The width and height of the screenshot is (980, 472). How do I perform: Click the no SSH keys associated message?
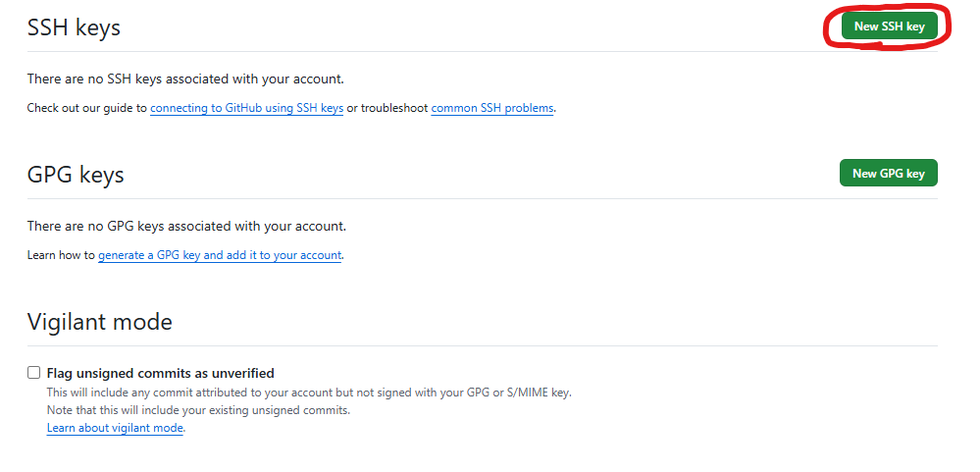coord(185,79)
